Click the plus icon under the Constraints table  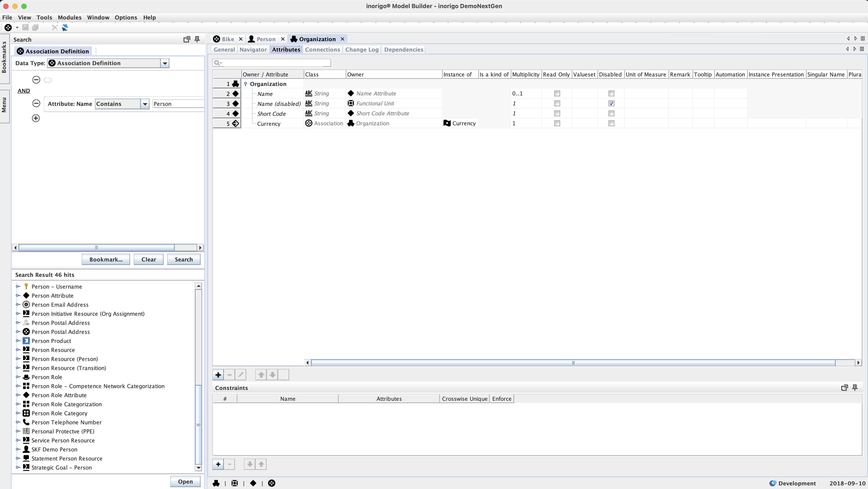(x=218, y=464)
